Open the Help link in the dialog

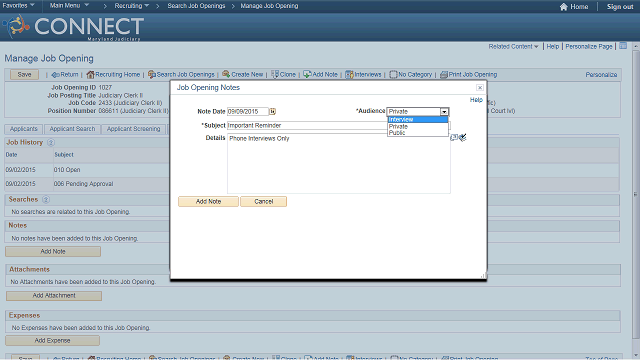(x=476, y=100)
